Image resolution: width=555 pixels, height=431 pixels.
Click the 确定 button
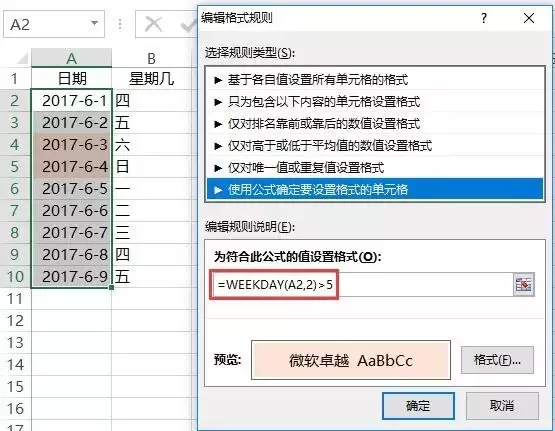click(418, 406)
